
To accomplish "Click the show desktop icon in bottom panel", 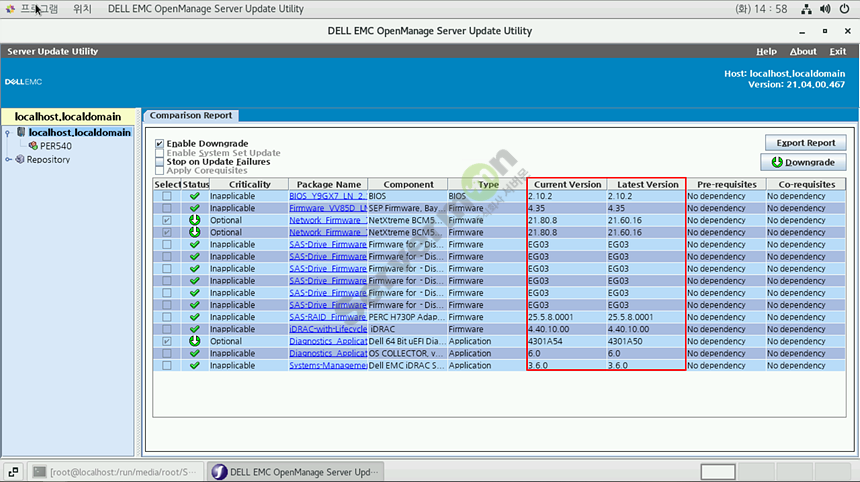I will point(13,472).
